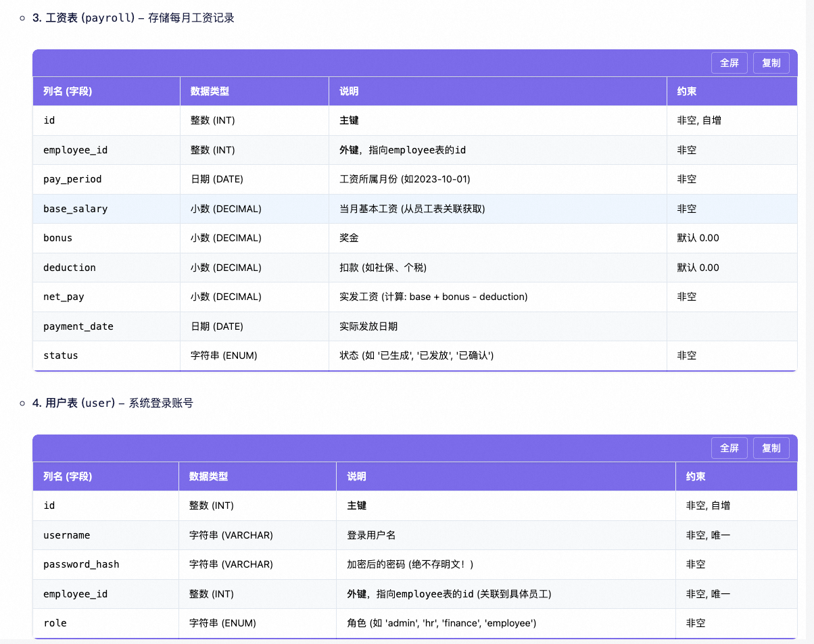Screen dimensions: 814x644
Task: Click '默认 0.00' constraint in deduction row
Action: pyautogui.click(x=698, y=268)
